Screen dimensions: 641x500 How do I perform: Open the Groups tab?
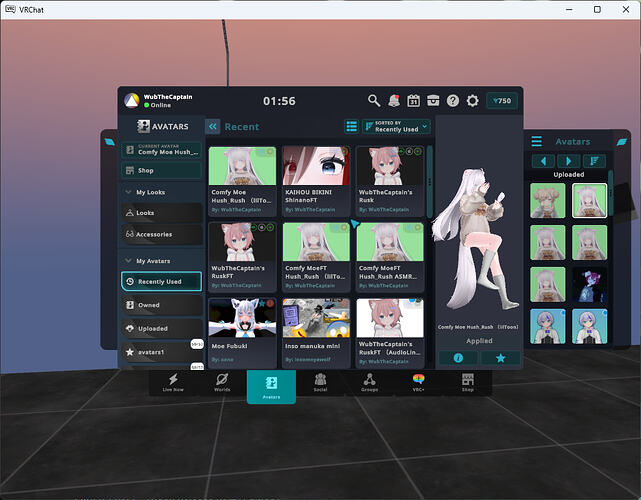(x=370, y=382)
